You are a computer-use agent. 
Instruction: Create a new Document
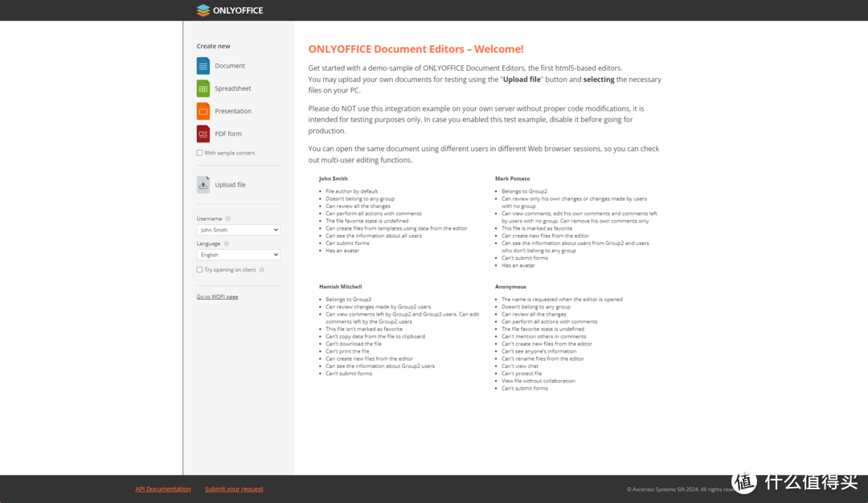[230, 66]
